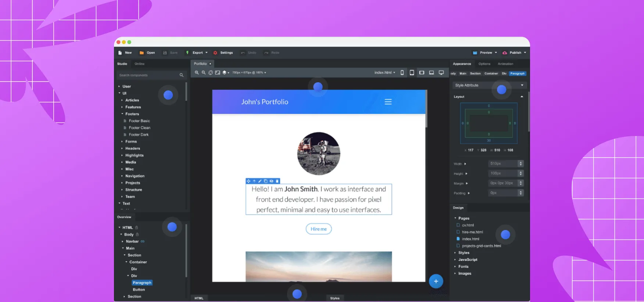
Task: Expand the JavaScript group in Design
Action: click(x=455, y=260)
